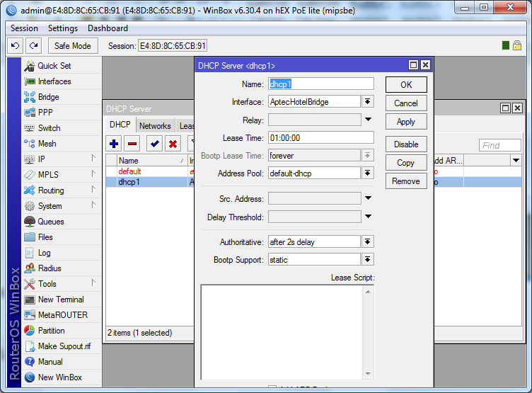Click inside the Lease Script text area

282,332
